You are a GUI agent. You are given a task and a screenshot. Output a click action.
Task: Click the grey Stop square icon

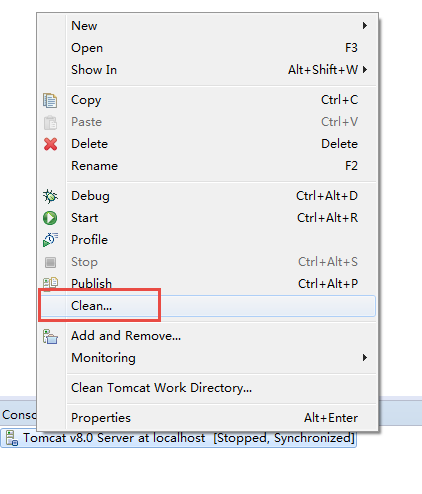(x=50, y=262)
